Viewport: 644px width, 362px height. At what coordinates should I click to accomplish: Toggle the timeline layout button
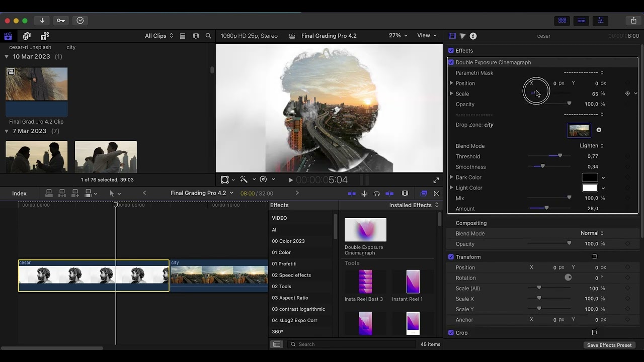point(581,21)
